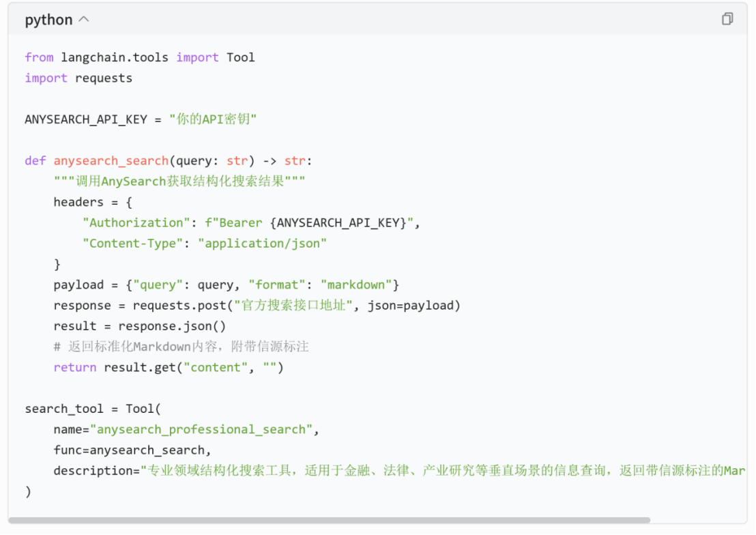The width and height of the screenshot is (756, 535).
Task: Click the 'headers = {' line
Action: pyautogui.click(x=93, y=202)
